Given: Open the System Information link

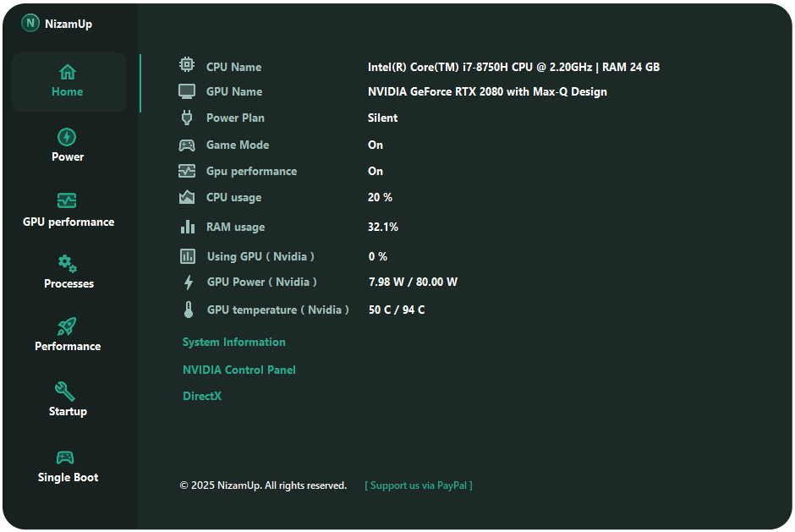Looking at the screenshot, I should click(234, 343).
